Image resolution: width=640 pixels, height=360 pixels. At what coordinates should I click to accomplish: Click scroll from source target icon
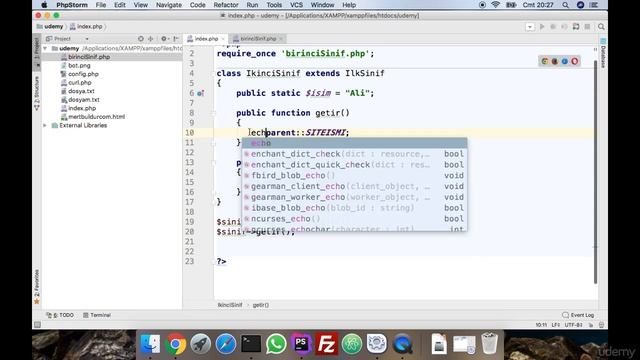point(141,39)
